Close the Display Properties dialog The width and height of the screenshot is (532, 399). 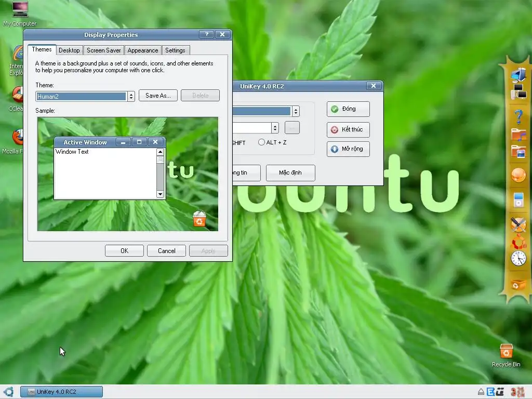tap(222, 34)
